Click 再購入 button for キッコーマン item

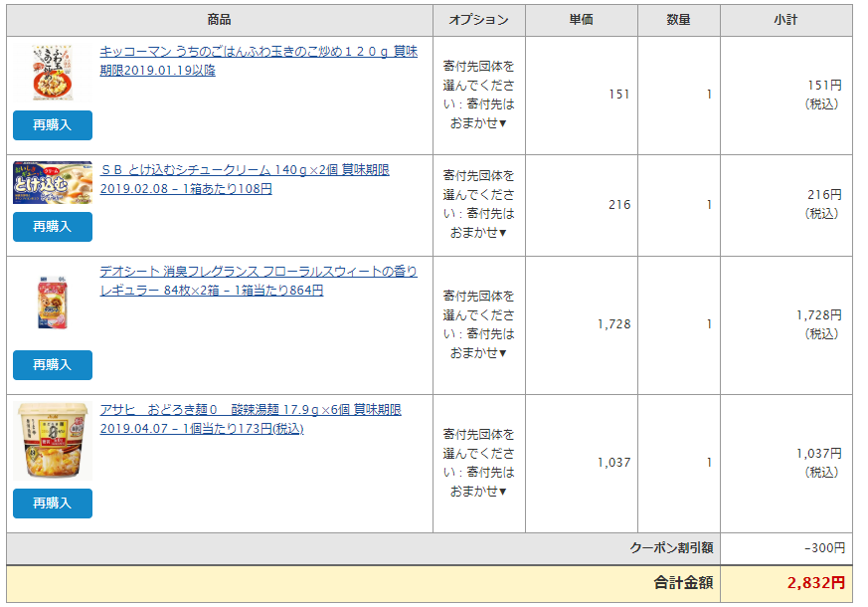pos(53,125)
